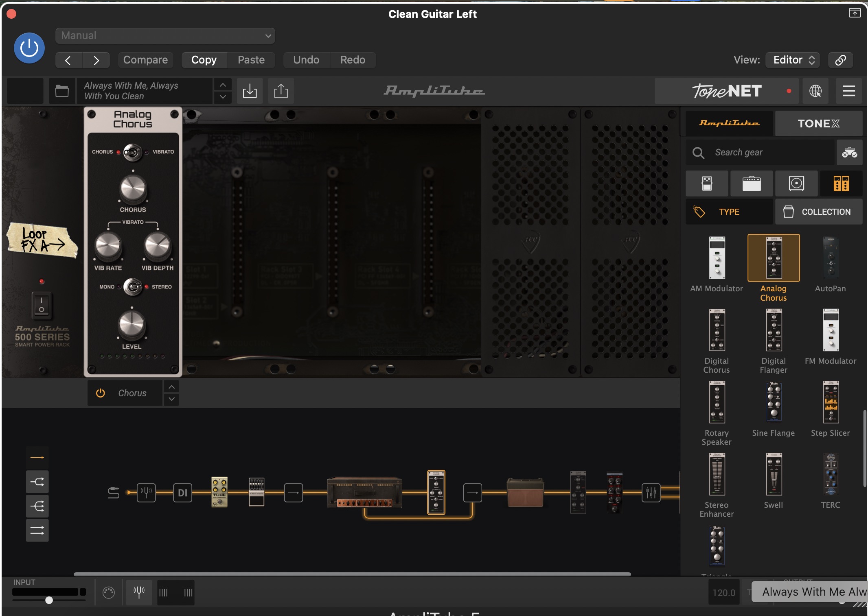Viewport: 868px width, 616px height.
Task: Choose Sine Flange from gear list
Action: [x=774, y=409]
